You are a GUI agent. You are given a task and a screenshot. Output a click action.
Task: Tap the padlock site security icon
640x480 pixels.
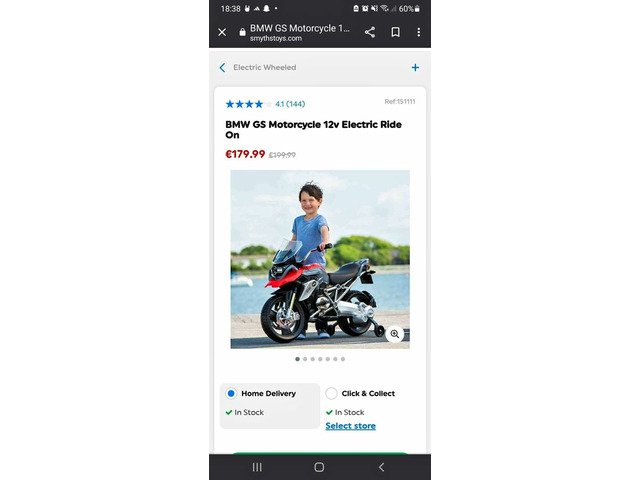coord(242,32)
